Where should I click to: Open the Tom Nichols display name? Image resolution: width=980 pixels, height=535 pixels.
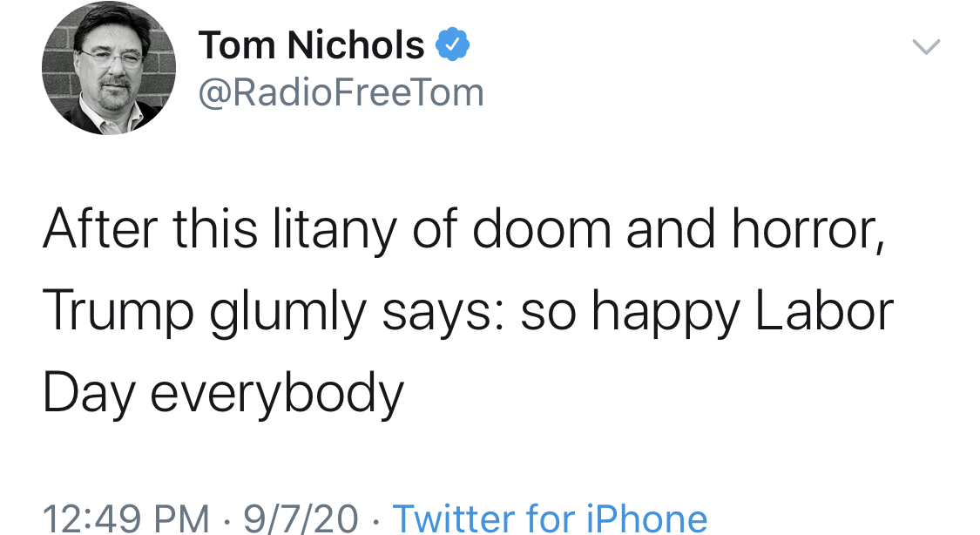tap(311, 45)
